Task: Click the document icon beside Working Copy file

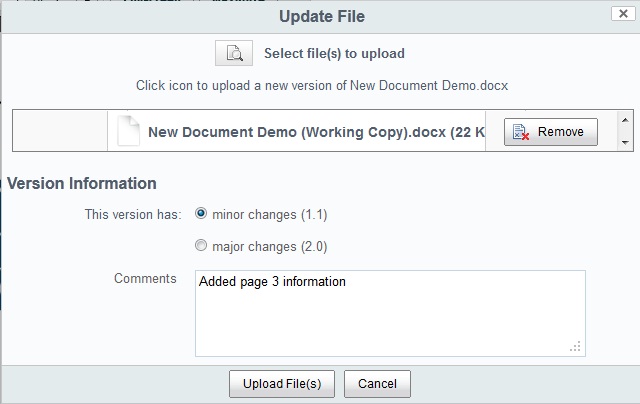Action: click(x=128, y=131)
